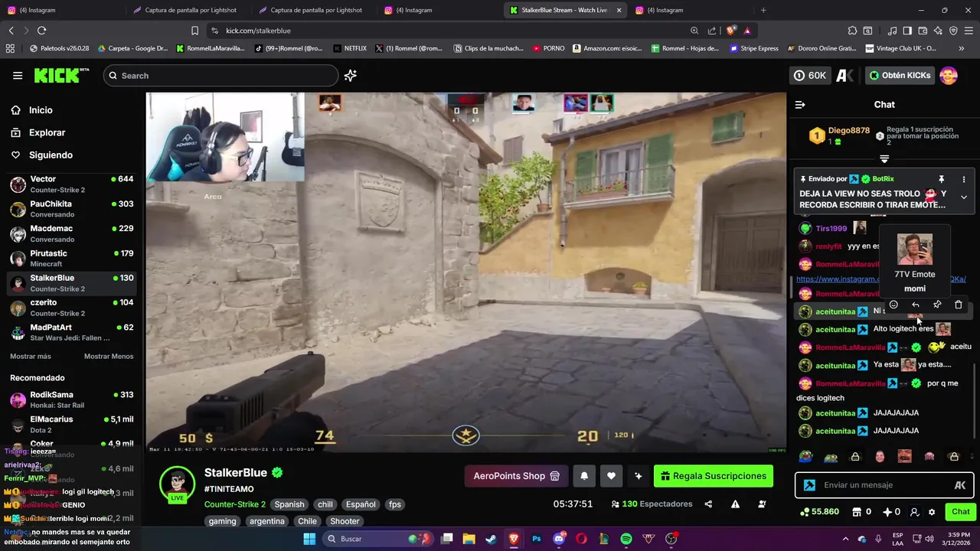
Task: Toggle stream notifications with the bell icon
Action: [x=584, y=476]
